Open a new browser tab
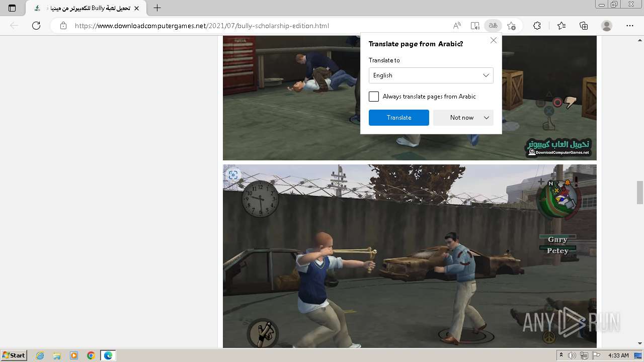The width and height of the screenshot is (644, 362). coord(157,8)
